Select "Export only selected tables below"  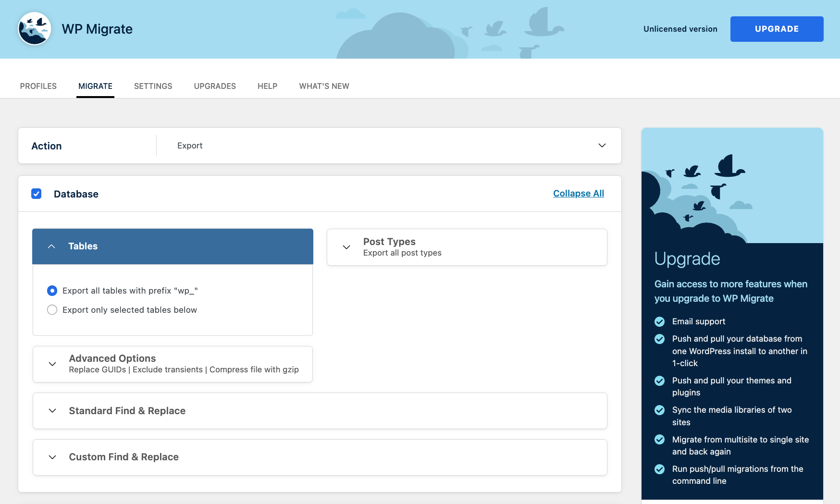pyautogui.click(x=52, y=310)
